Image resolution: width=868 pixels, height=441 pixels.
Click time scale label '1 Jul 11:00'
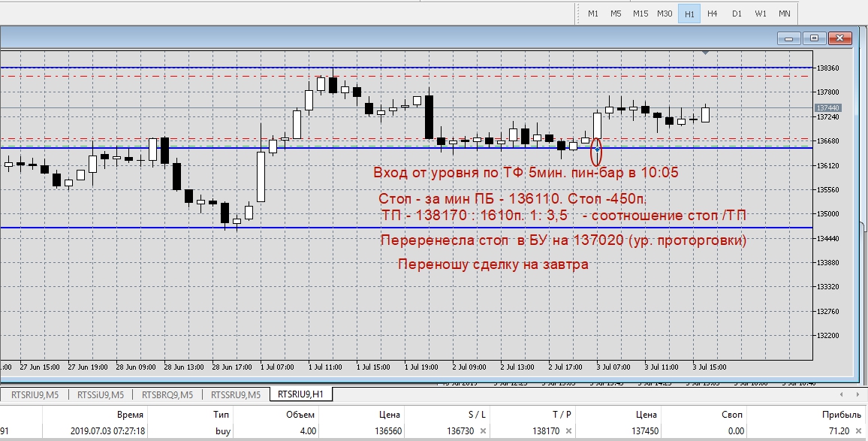325,367
